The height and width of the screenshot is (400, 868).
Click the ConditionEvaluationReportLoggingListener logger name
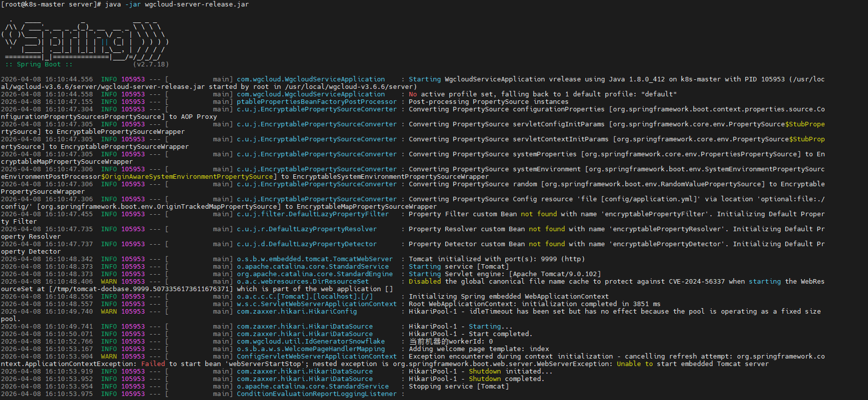tap(316, 394)
